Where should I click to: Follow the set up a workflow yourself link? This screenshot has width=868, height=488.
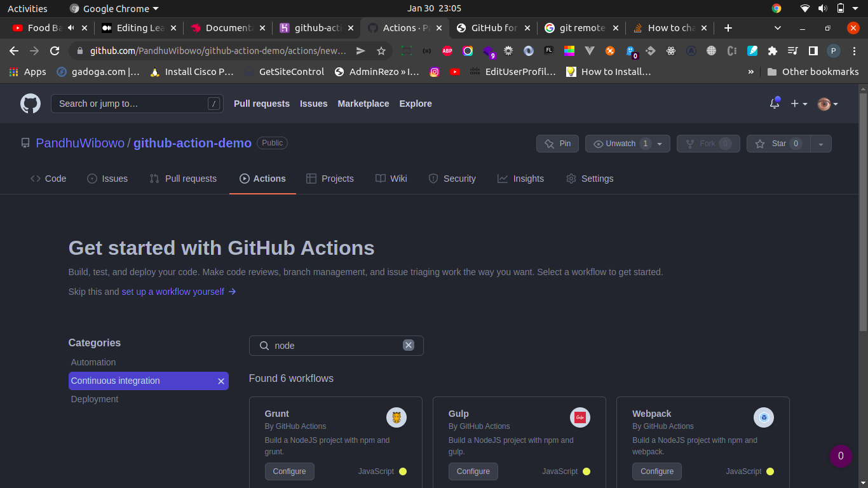(179, 292)
